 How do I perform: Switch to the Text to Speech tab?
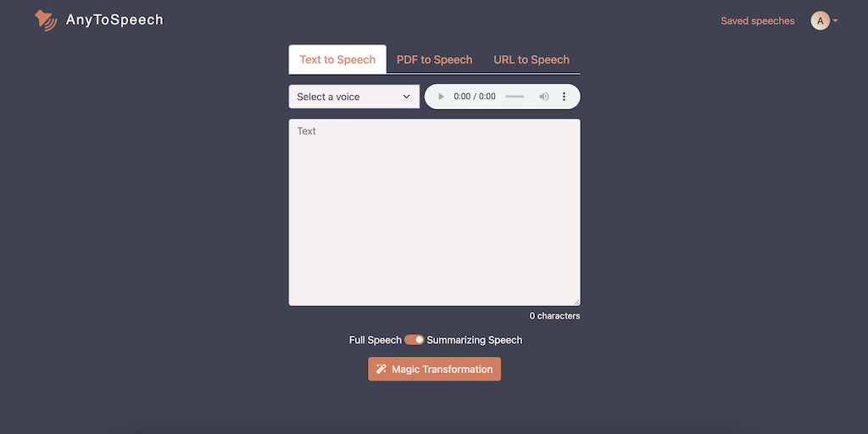337,60
